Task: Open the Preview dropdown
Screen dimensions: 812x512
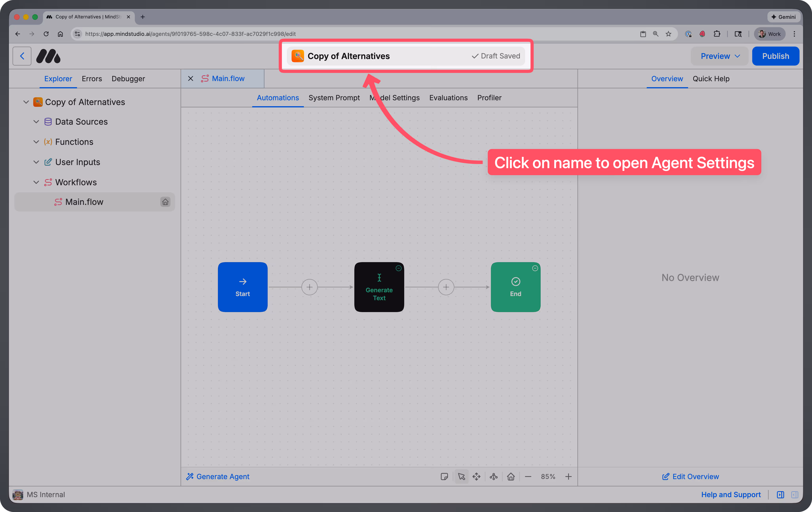Action: 719,56
